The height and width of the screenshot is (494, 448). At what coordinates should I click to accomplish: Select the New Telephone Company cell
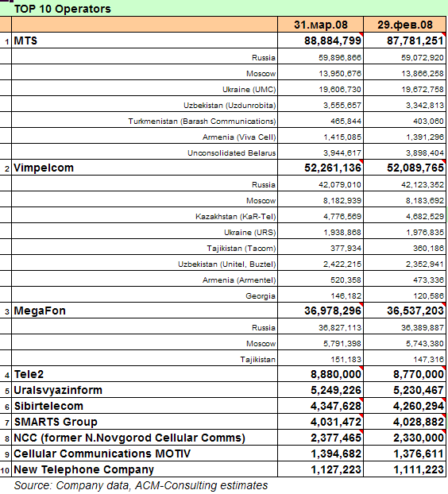coord(145,469)
